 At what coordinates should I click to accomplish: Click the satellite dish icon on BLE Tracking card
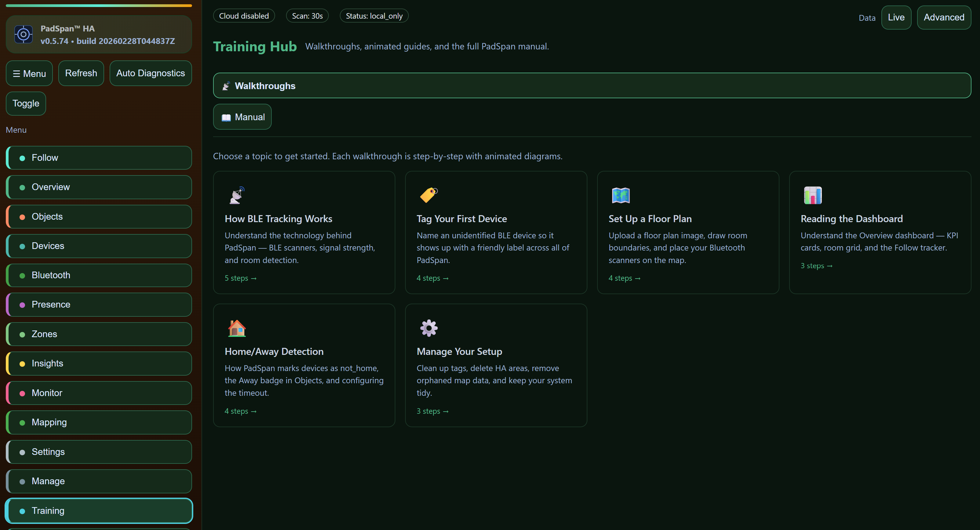coord(237,195)
